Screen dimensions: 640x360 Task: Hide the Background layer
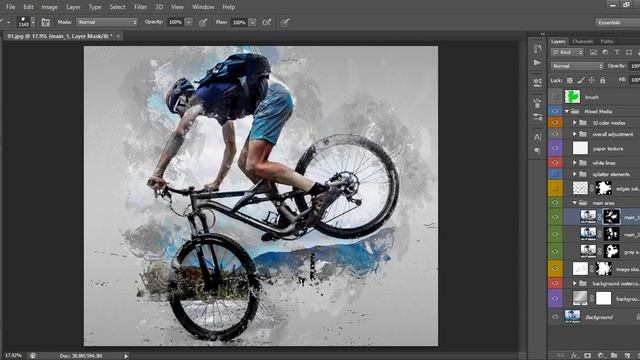555,317
